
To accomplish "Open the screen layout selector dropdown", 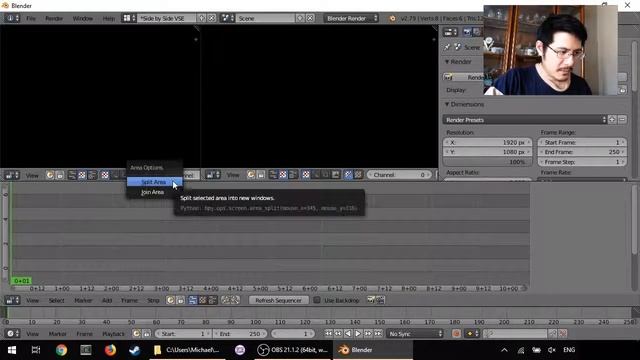I will [x=129, y=18].
